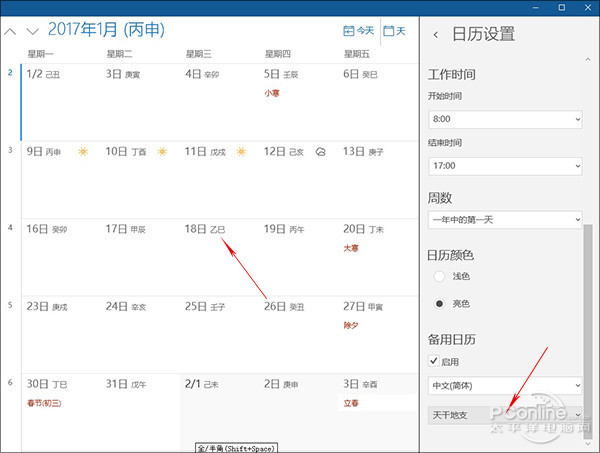Click the sunny weather icon on 10日
The width and height of the screenshot is (600, 453).
[162, 152]
